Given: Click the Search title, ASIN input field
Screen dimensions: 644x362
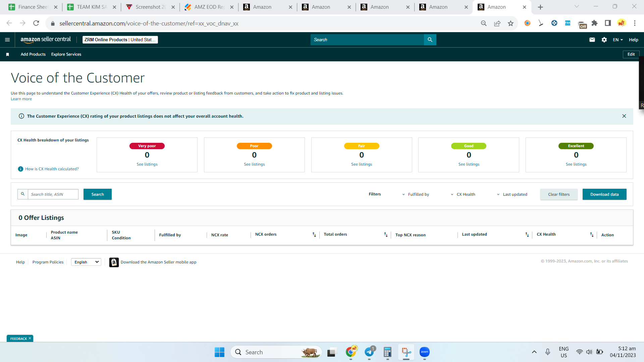Looking at the screenshot, I should 53,194.
